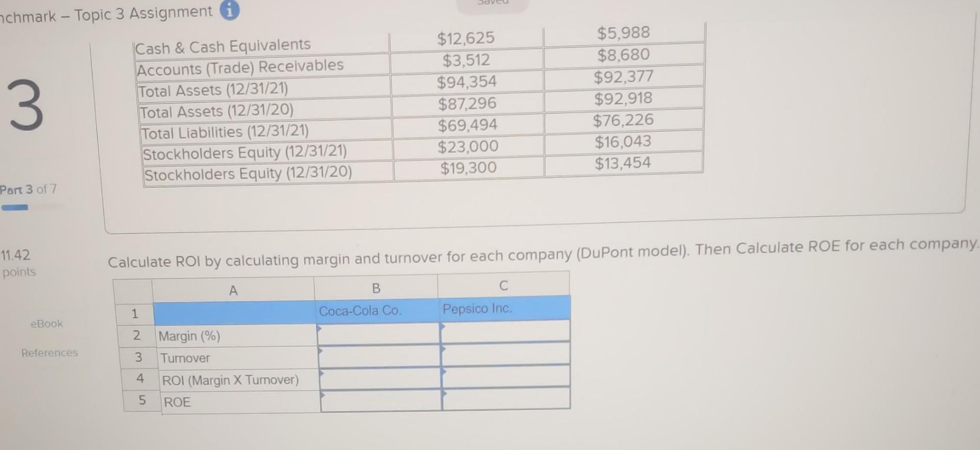Open the dropdown marker in Pepsico Turnover cell

444,349
